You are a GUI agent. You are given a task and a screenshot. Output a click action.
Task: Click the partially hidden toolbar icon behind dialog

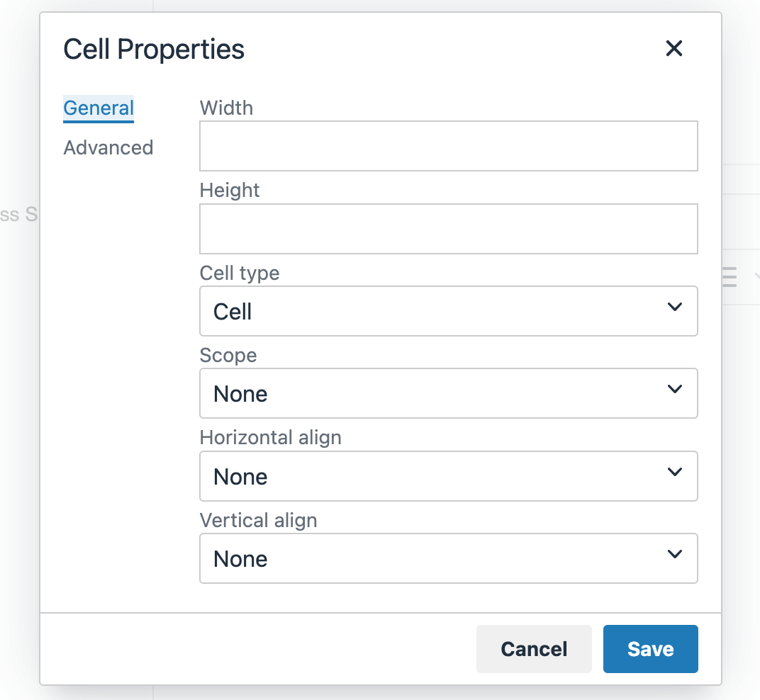coord(730,277)
